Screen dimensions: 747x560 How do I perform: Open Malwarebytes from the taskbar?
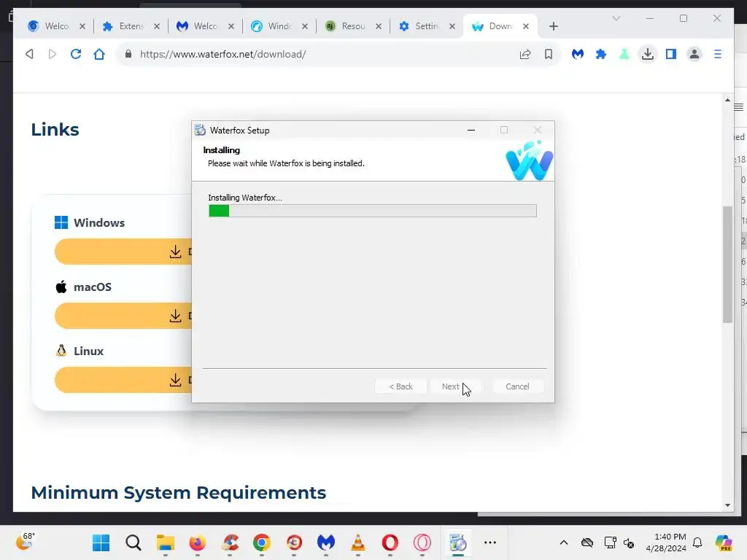326,542
